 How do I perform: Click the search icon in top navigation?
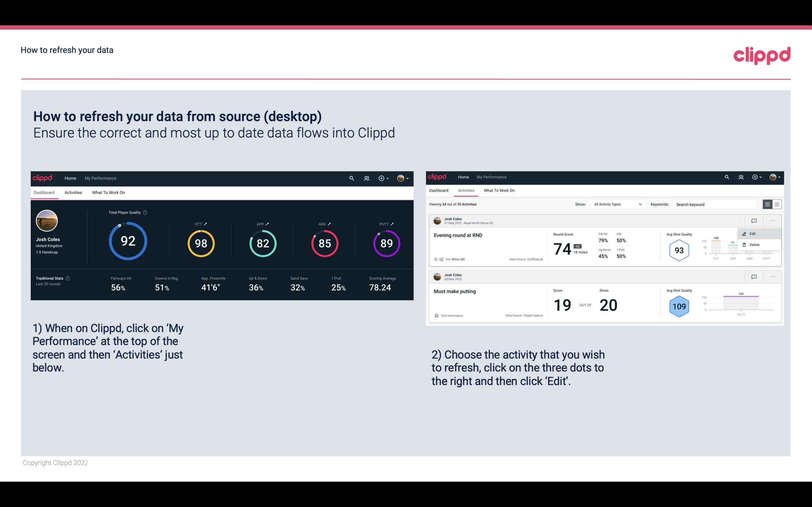tap(351, 178)
